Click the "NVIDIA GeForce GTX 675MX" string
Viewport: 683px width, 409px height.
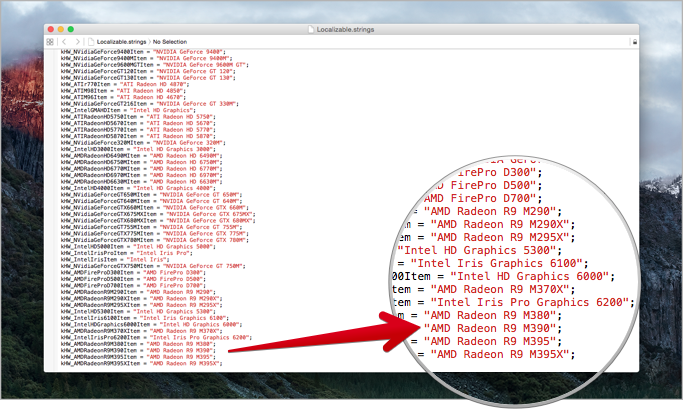tap(209, 215)
